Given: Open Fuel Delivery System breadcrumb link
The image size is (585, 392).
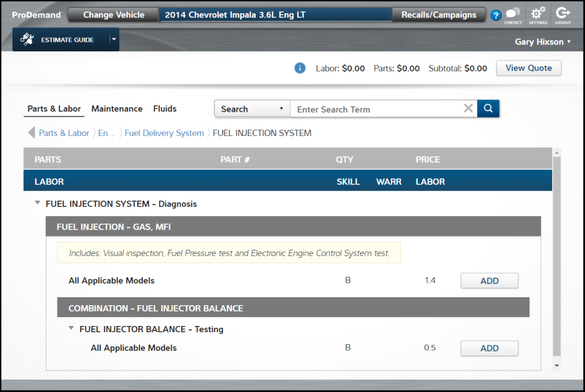Looking at the screenshot, I should click(x=164, y=133).
